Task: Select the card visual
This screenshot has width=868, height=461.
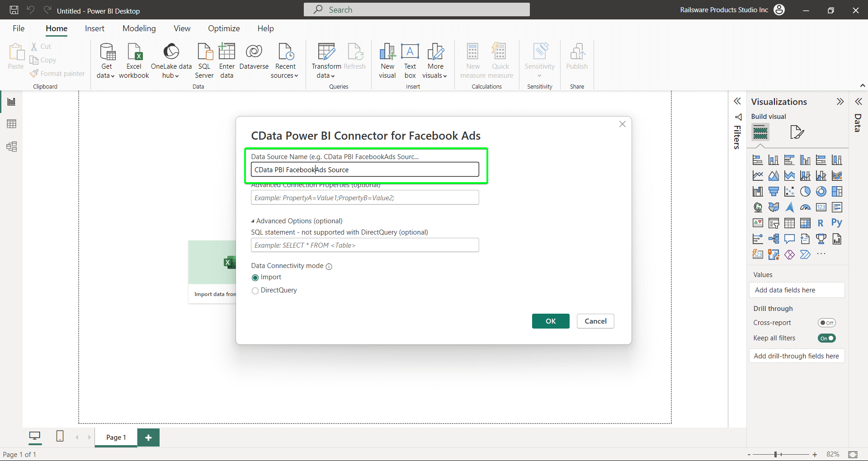Action: pyautogui.click(x=821, y=207)
